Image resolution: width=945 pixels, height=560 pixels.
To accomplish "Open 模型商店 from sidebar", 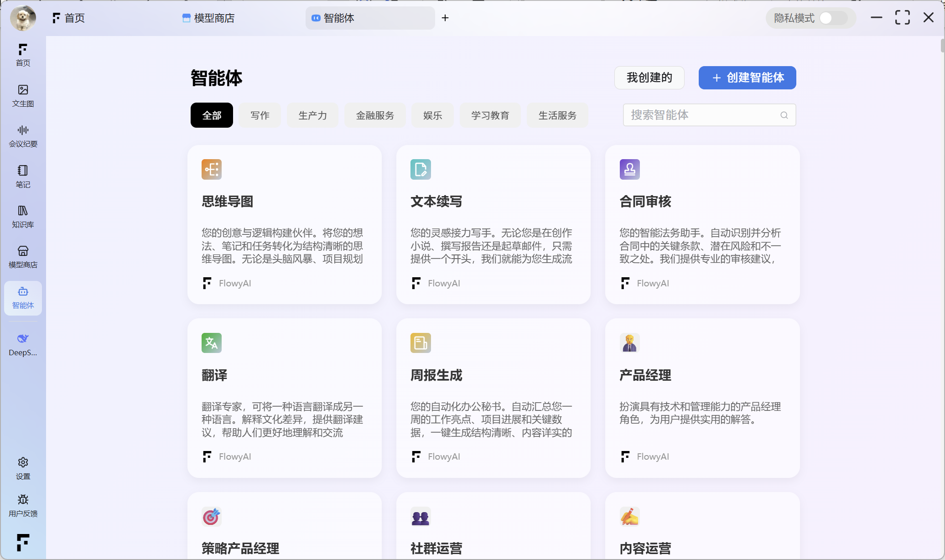I will pos(23,257).
